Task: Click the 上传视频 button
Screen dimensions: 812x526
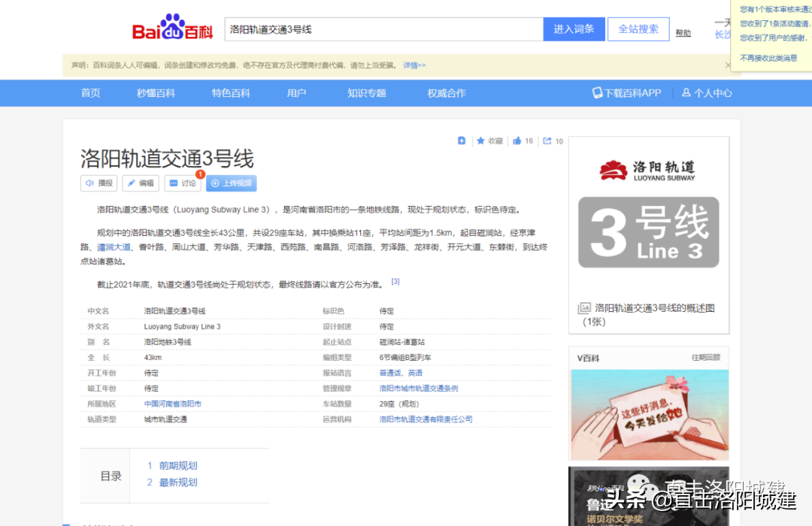Action: [232, 183]
